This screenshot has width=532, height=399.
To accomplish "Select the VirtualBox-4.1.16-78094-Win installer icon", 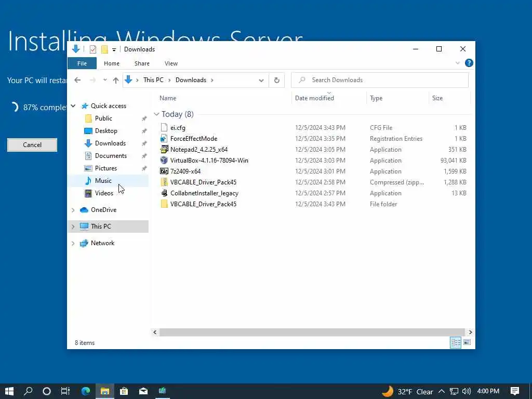I will 164,160.
